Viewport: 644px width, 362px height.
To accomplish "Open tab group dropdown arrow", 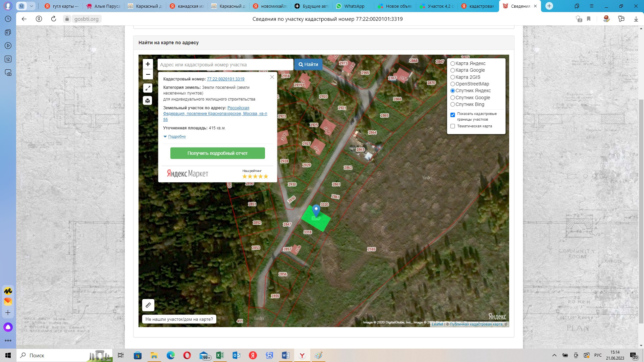I will click(31, 6).
